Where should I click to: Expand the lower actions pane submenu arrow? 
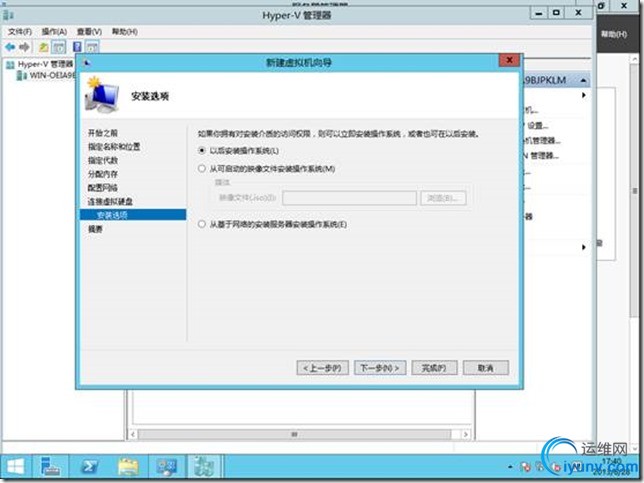click(584, 247)
